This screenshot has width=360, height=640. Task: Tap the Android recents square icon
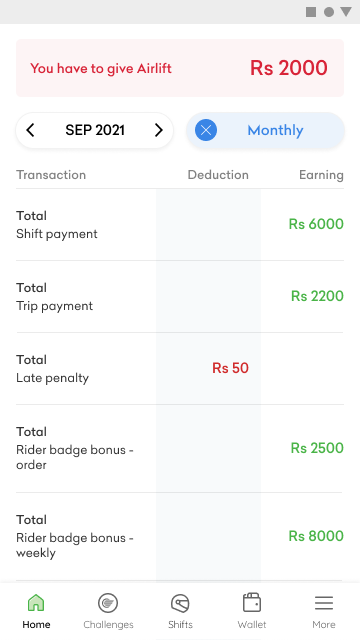311,12
